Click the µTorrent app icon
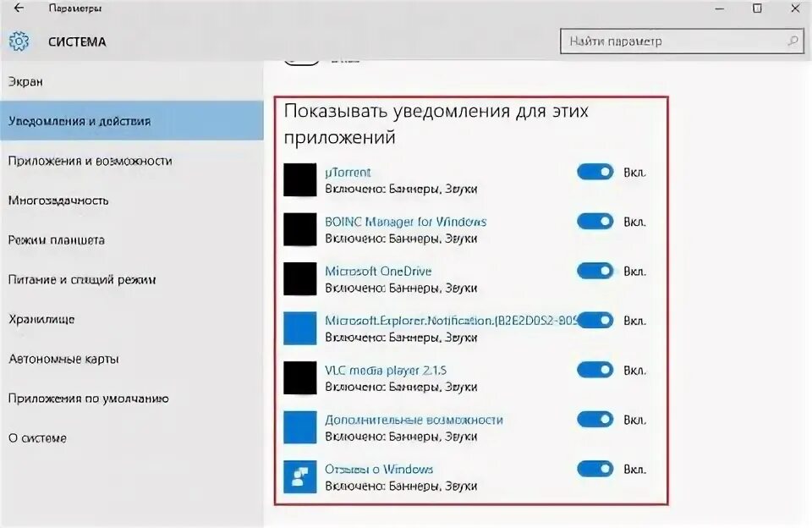The height and width of the screenshot is (528, 812). click(x=299, y=179)
